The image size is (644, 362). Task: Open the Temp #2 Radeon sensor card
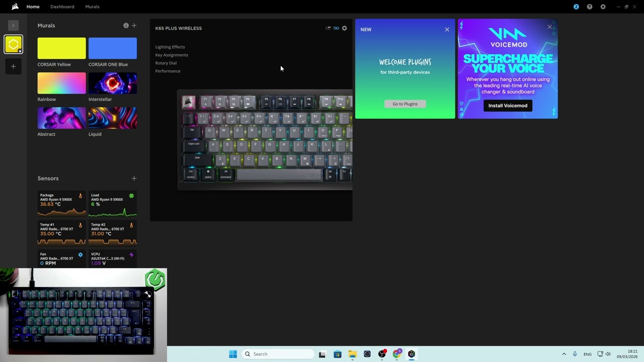coord(113,233)
